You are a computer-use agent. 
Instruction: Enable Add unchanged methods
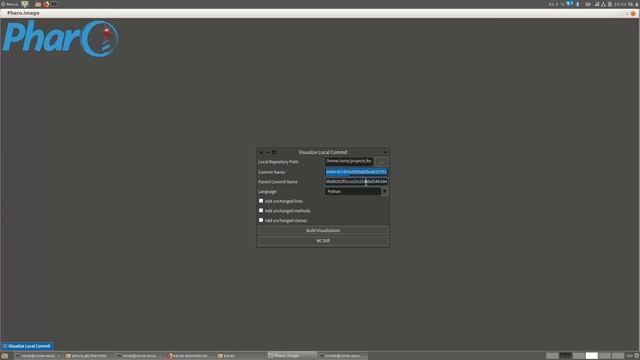tap(261, 211)
